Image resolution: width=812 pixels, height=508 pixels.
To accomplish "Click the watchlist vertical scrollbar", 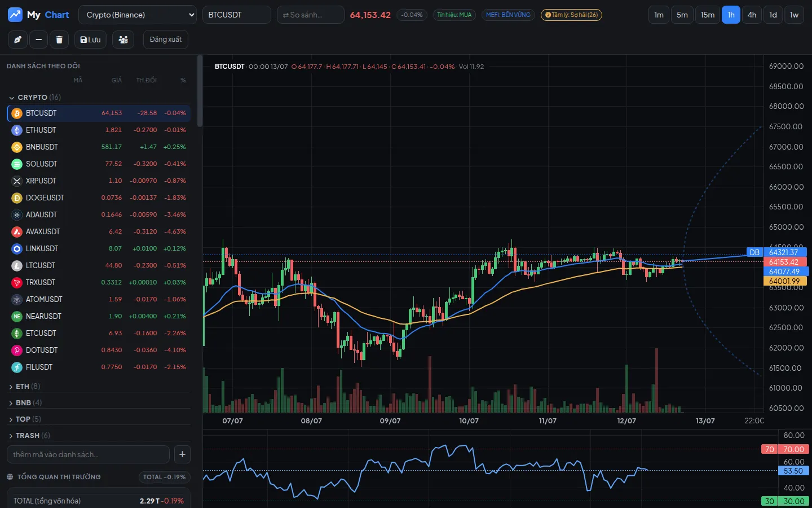I will tap(200, 90).
